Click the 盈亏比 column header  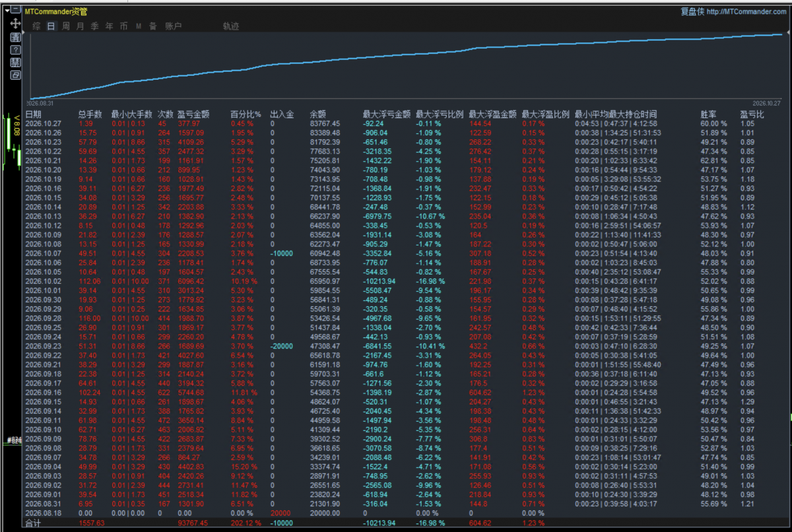click(752, 114)
